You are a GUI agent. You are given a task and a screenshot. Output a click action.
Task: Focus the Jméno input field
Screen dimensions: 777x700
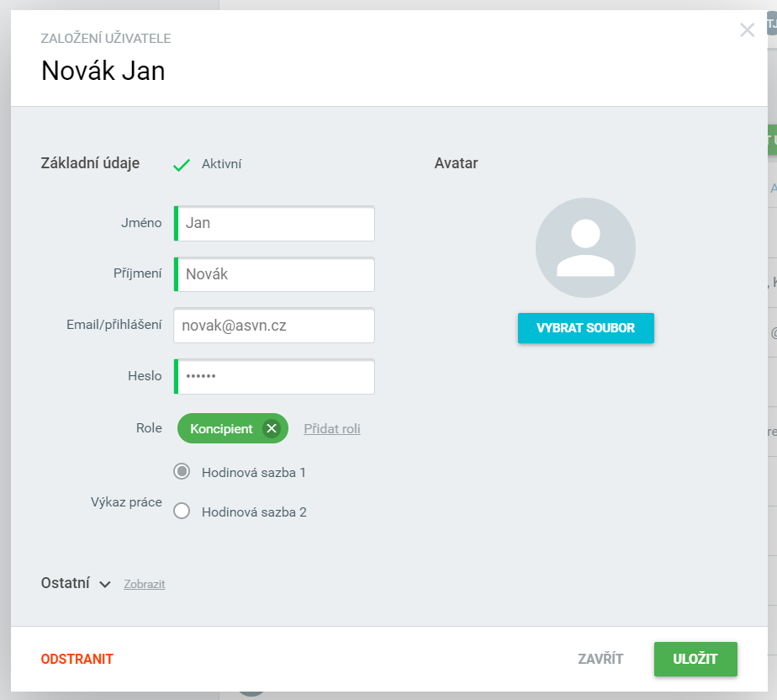pos(274,223)
